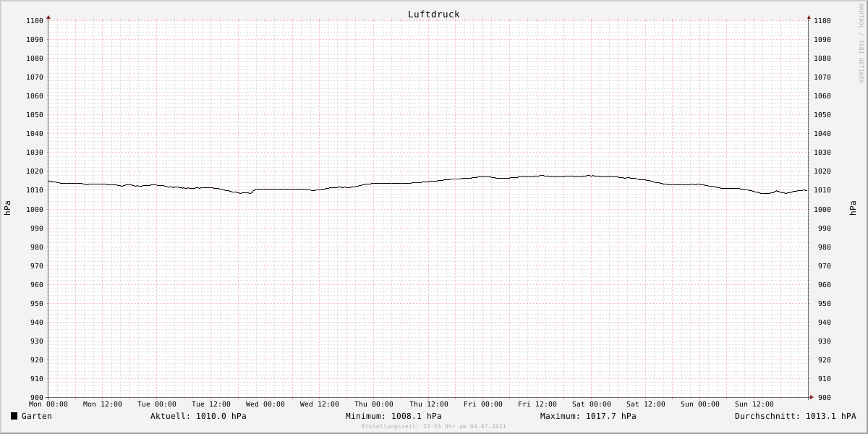Click the Erstellungszeit 23:55 Uhr timestamp text

tap(434, 426)
